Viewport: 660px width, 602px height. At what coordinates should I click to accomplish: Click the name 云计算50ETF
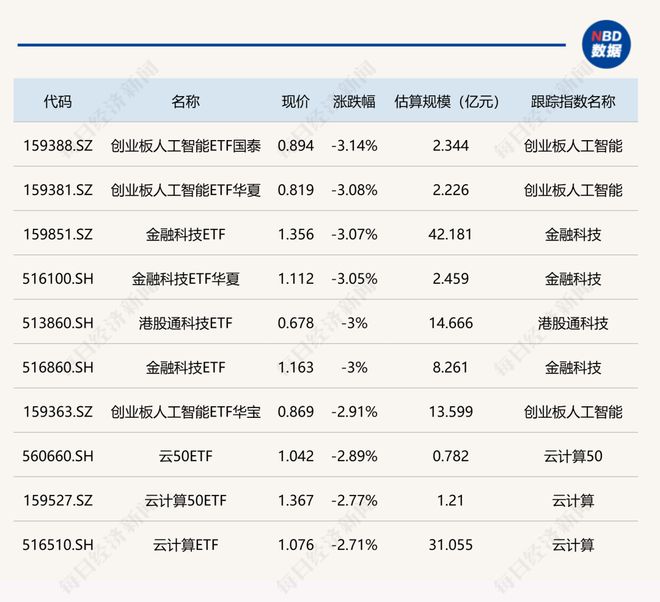[186, 501]
